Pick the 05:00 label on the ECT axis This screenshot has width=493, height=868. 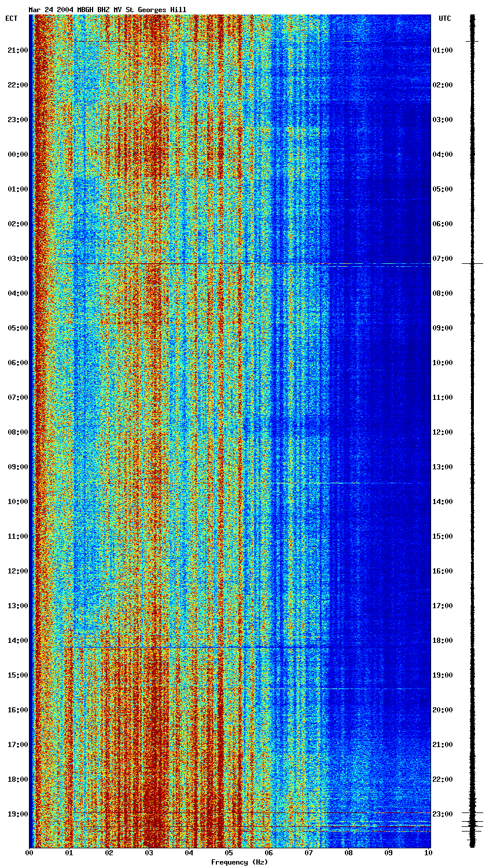pos(17,328)
